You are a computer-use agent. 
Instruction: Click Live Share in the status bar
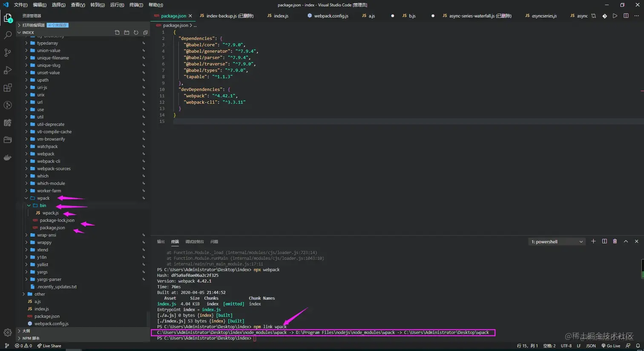coord(49,346)
